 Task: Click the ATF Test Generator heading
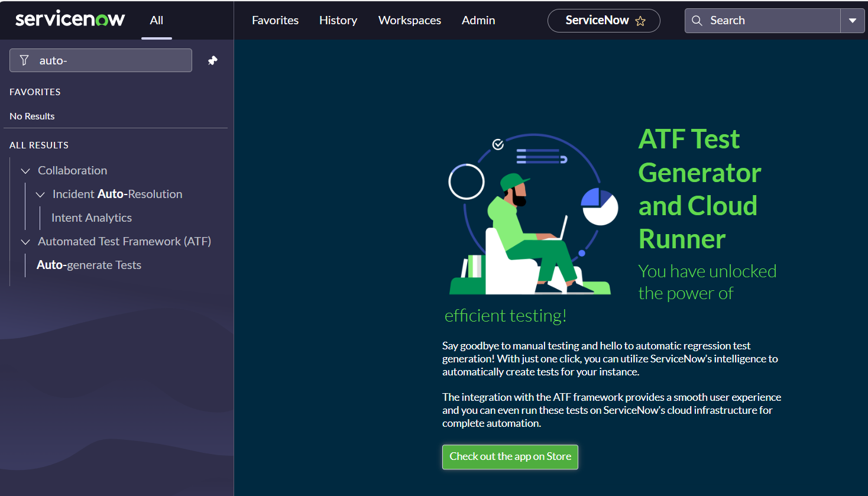tap(699, 189)
